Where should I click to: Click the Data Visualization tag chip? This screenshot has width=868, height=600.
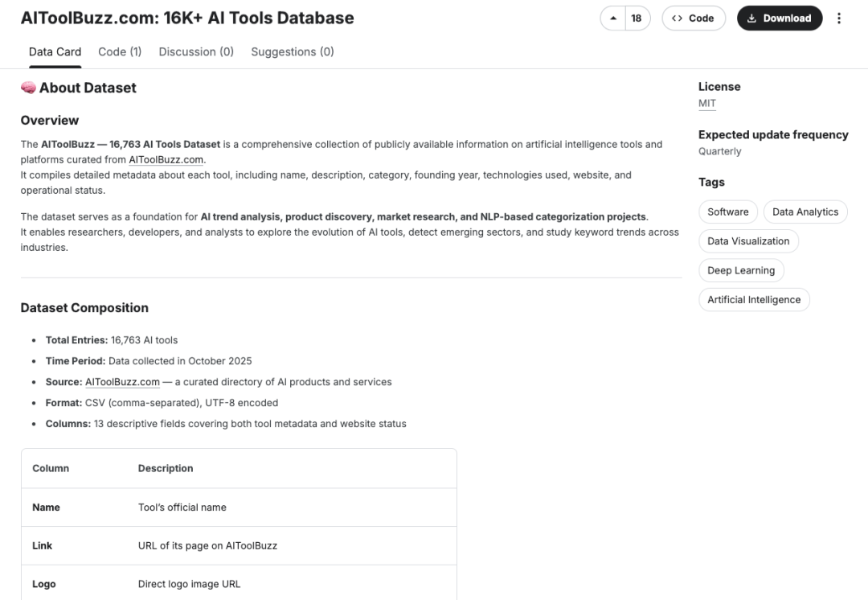pyautogui.click(x=748, y=241)
